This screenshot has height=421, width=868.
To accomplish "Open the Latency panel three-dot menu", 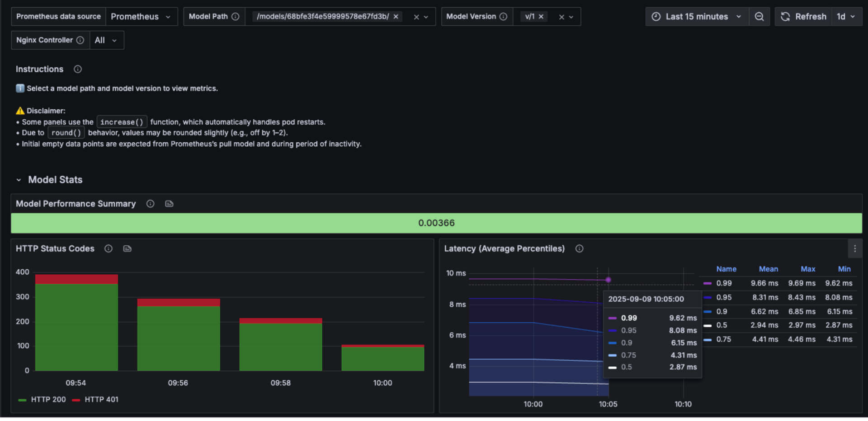I will pyautogui.click(x=854, y=249).
